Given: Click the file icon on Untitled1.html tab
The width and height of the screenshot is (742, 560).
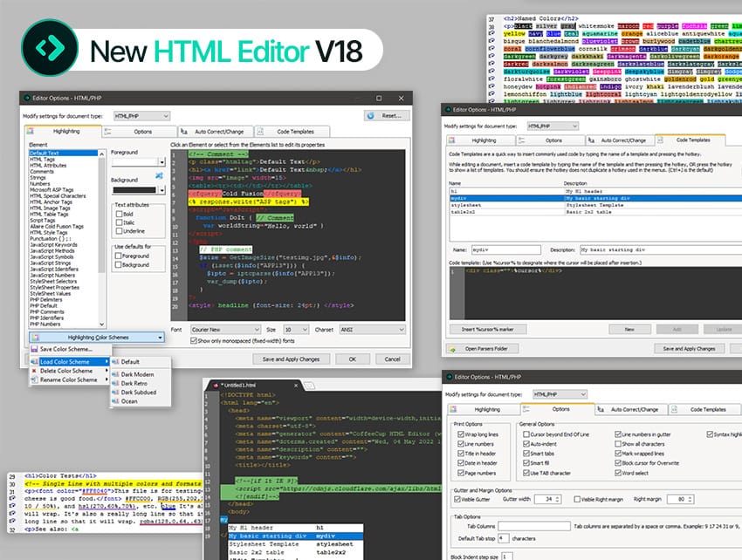Looking at the screenshot, I should point(216,386).
